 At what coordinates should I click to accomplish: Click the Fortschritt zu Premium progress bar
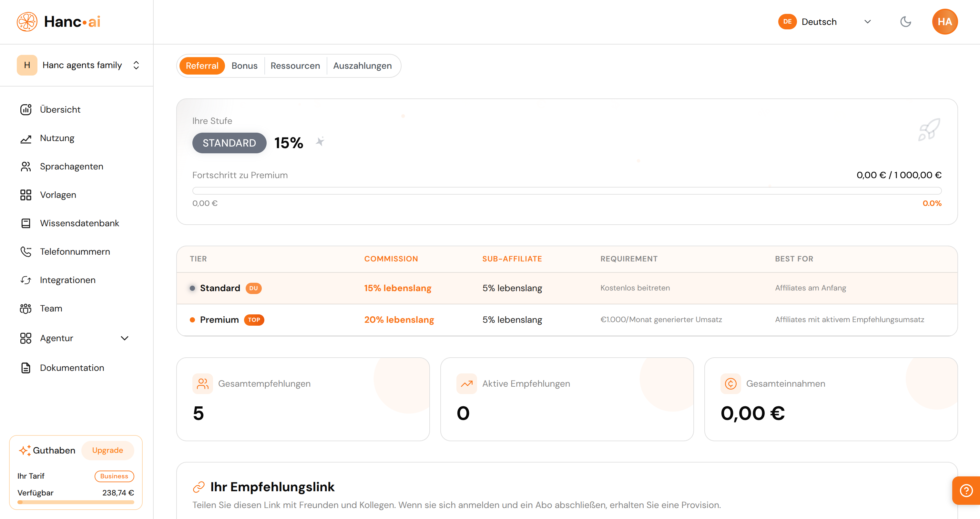tap(567, 191)
